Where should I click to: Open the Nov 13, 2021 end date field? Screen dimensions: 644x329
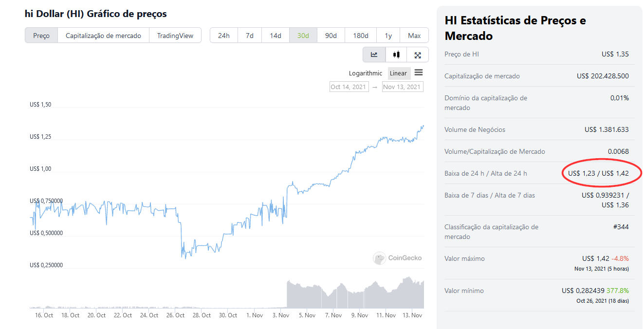click(x=402, y=87)
